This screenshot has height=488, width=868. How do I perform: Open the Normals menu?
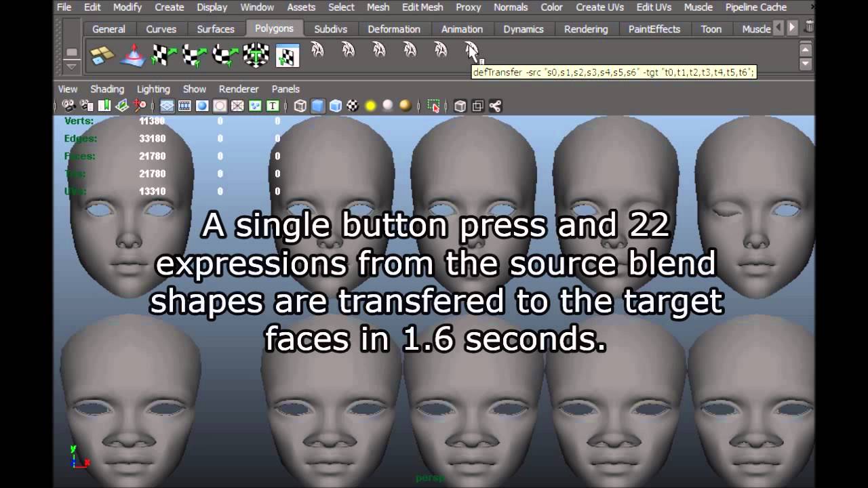tap(511, 7)
